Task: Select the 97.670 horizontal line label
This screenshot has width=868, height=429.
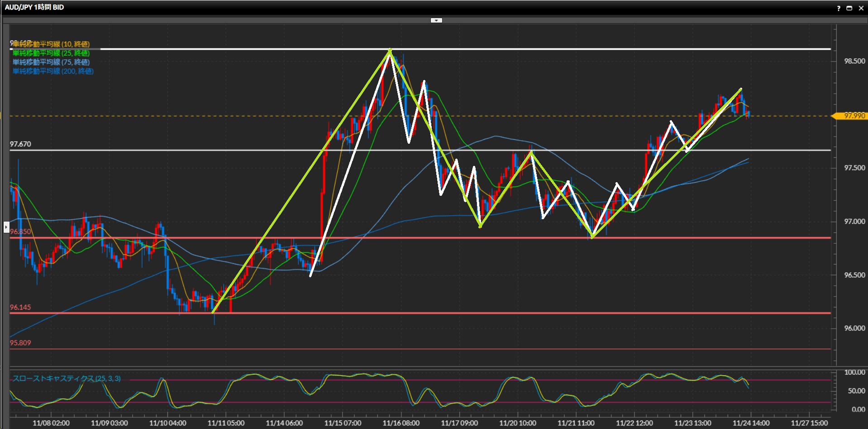Action: pyautogui.click(x=20, y=144)
